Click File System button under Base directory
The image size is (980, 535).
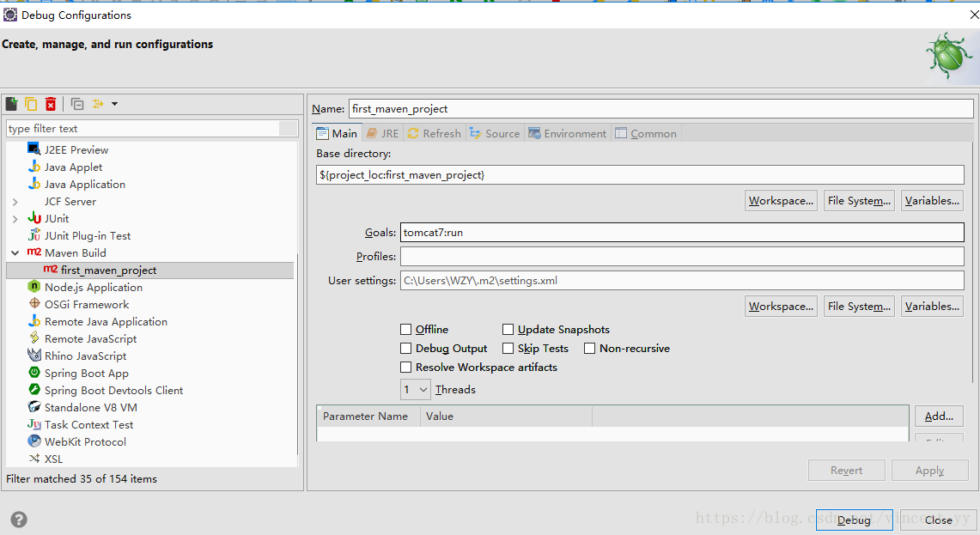pyautogui.click(x=860, y=201)
